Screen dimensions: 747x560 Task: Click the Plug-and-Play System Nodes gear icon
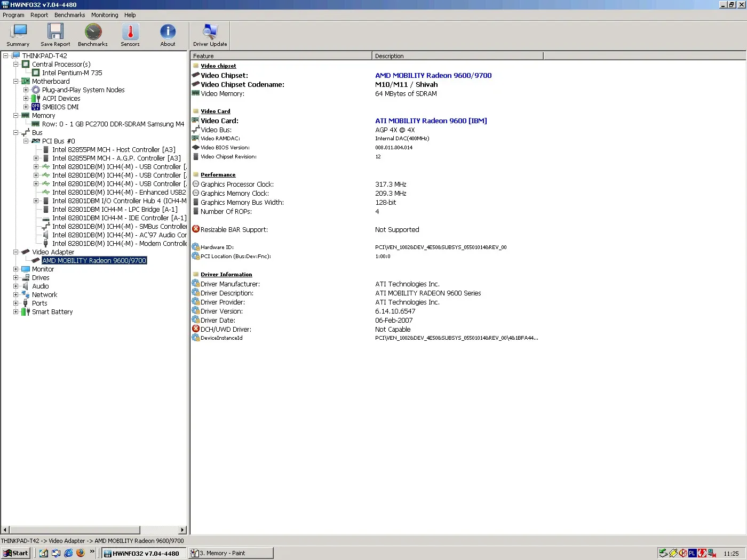coord(36,90)
